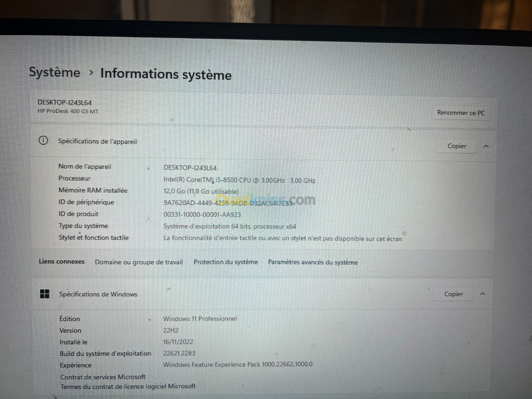Viewport: 532px width, 399px height.
Task: Open Protection du système link
Action: click(225, 262)
